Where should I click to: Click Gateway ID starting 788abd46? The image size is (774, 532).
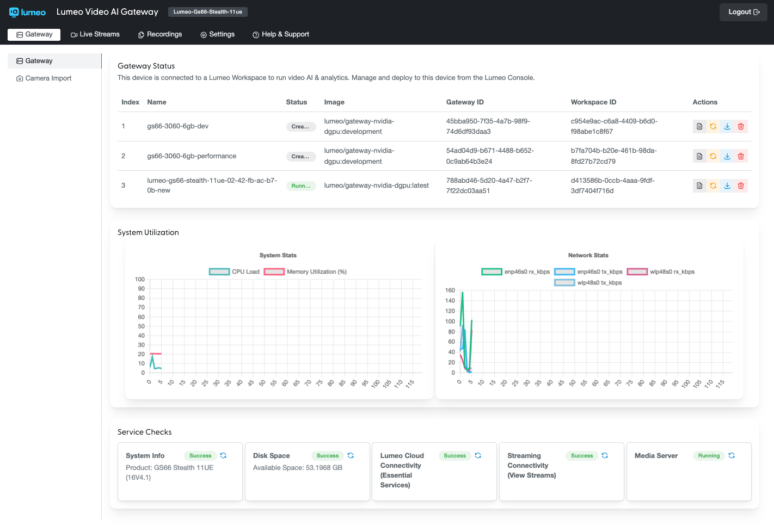489,185
